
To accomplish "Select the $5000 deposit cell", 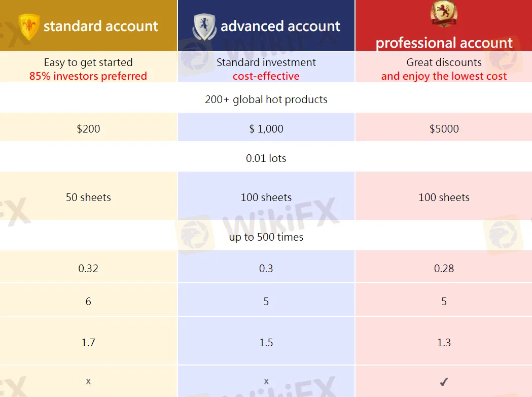I will click(x=444, y=128).
